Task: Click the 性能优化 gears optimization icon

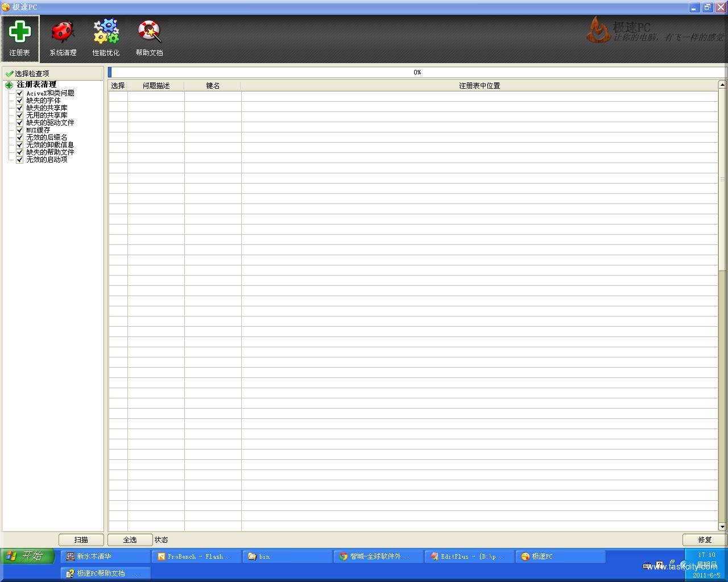Action: pyautogui.click(x=106, y=37)
